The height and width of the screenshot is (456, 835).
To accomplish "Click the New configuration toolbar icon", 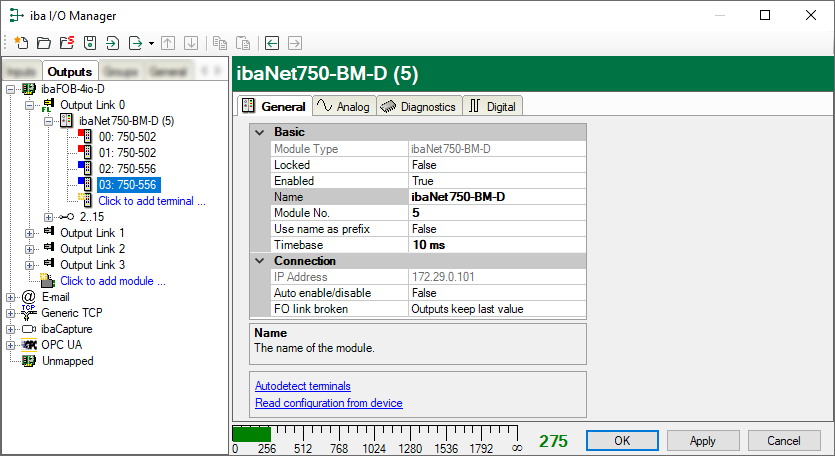I will point(19,43).
